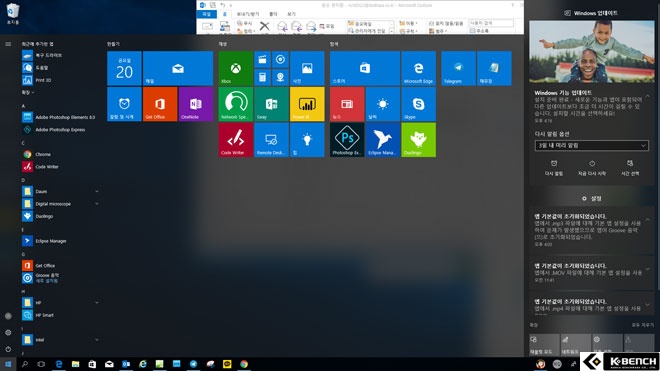The image size is (660, 371).
Task: Launch Photoshop Express tile
Action: click(x=347, y=140)
